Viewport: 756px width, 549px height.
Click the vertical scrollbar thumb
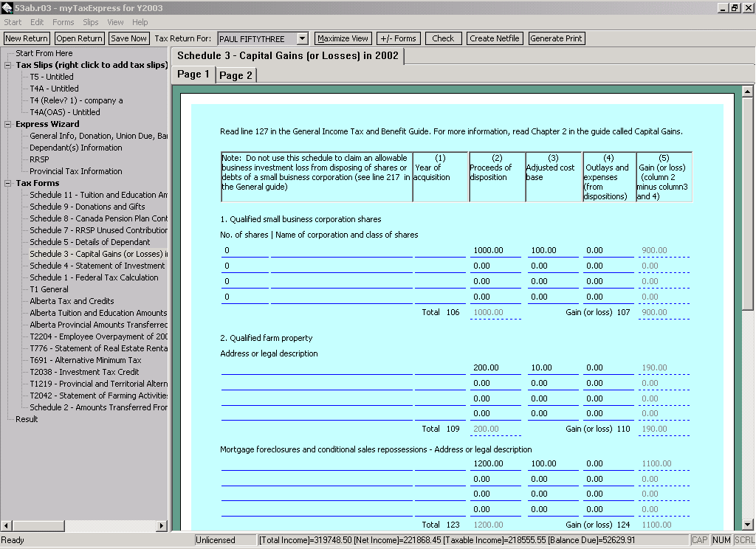748,203
